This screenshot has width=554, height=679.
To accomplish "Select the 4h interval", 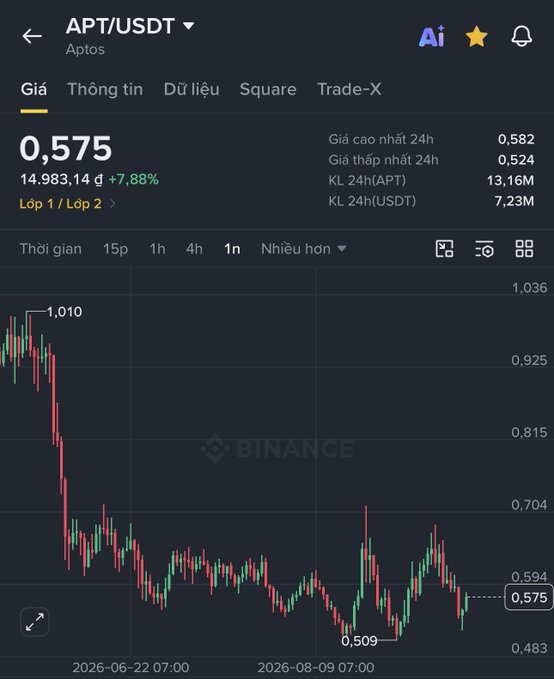I will coord(194,249).
